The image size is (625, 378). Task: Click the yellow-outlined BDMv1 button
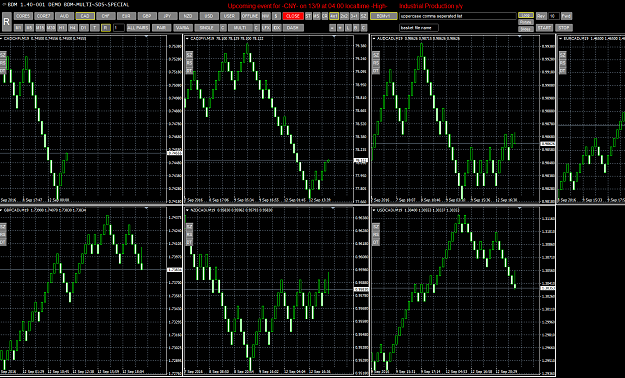pyautogui.click(x=384, y=16)
